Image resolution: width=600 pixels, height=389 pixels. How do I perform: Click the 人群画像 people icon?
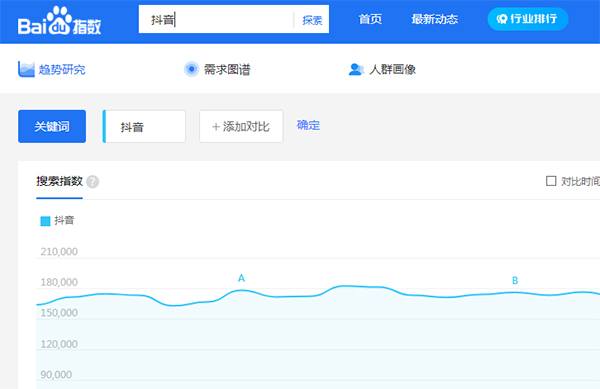coord(356,69)
